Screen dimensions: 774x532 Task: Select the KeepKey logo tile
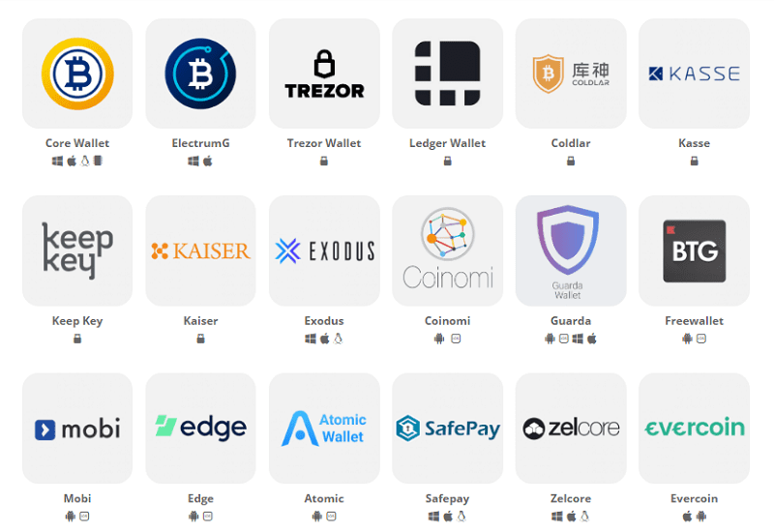(x=77, y=251)
